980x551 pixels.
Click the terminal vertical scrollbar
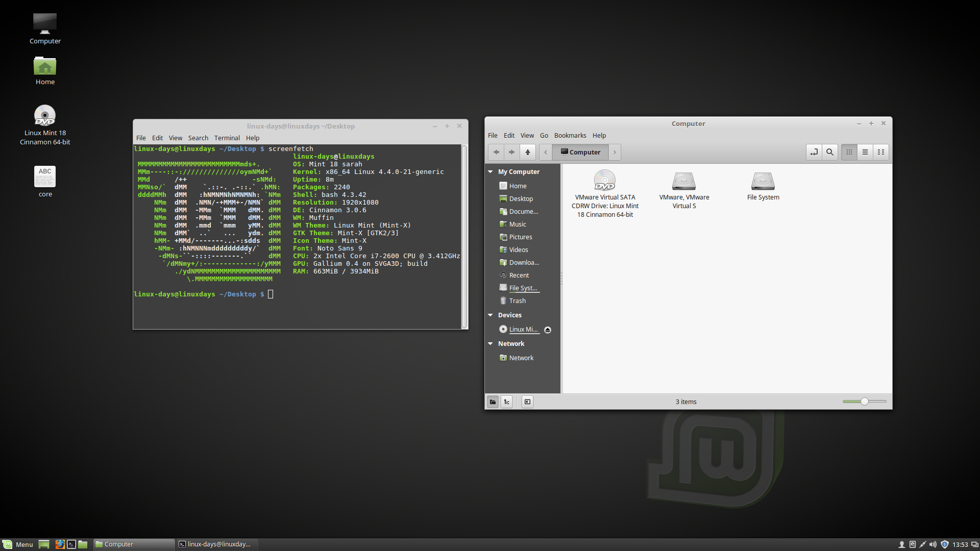tap(464, 237)
